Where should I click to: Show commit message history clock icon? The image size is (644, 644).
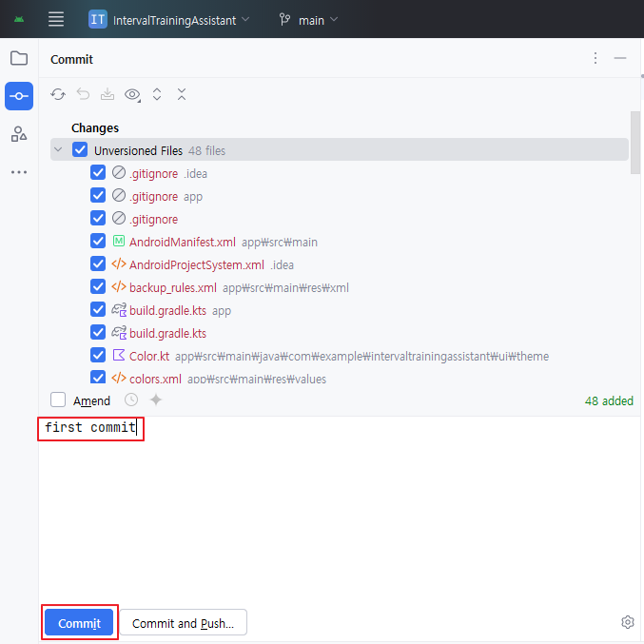tap(131, 400)
